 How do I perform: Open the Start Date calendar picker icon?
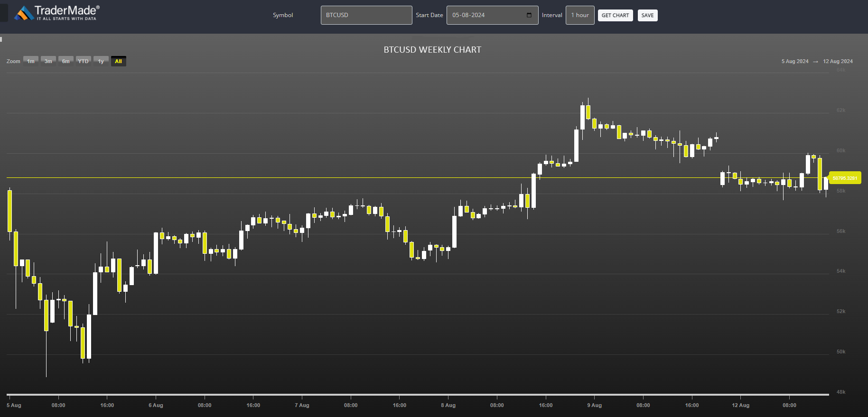(529, 15)
